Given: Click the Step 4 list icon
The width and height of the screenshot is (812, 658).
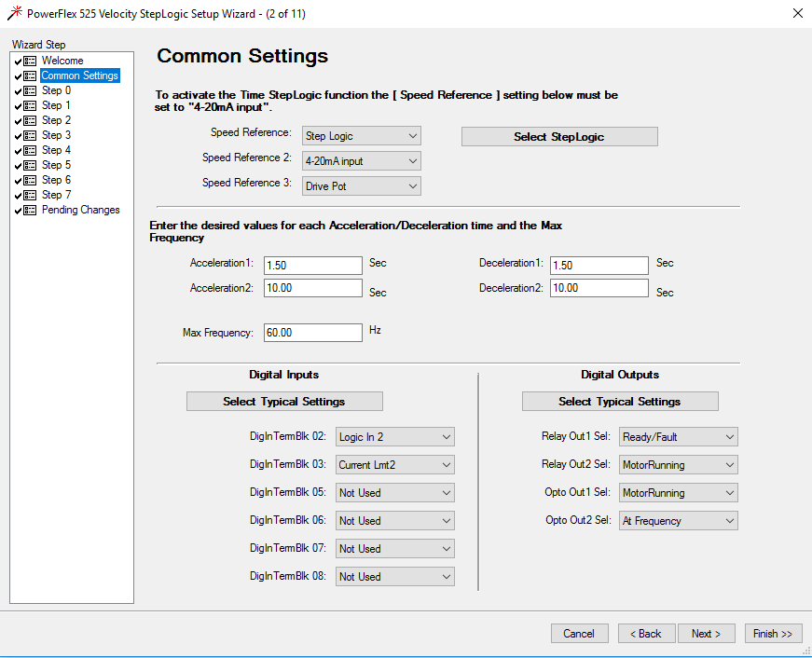Looking at the screenshot, I should click(x=30, y=151).
